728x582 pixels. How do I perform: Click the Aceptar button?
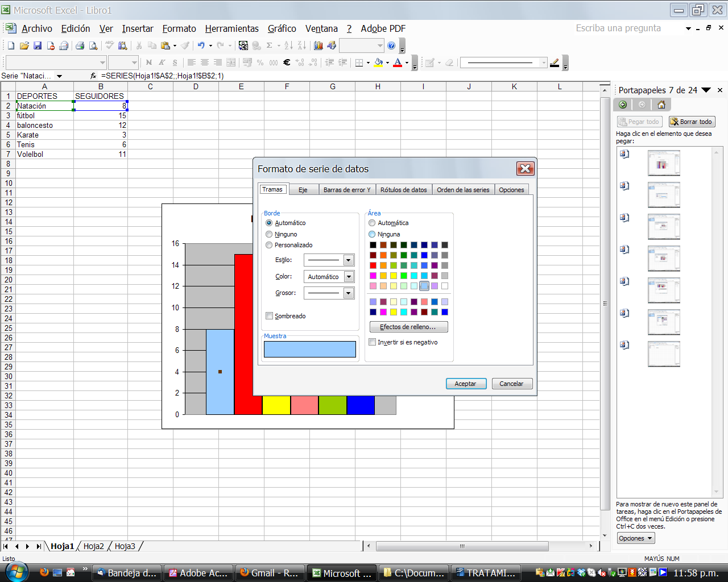(466, 384)
